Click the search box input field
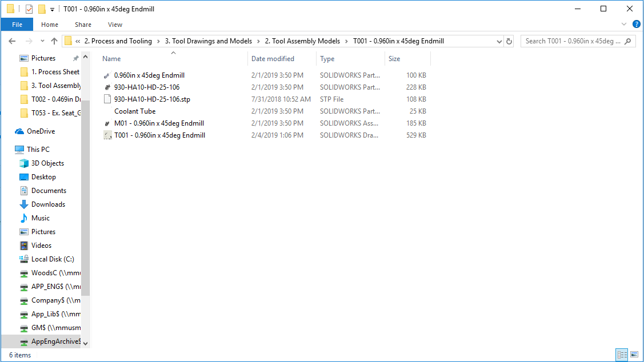 (x=571, y=41)
